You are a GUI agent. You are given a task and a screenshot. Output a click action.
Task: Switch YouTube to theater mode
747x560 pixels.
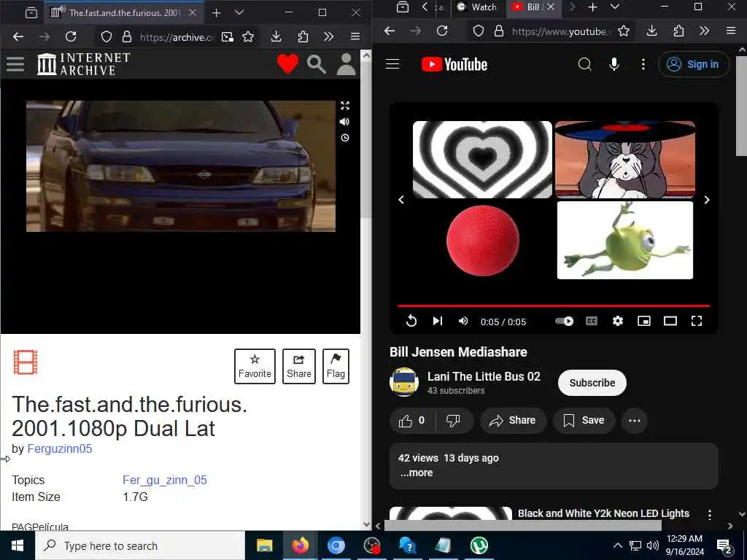[670, 321]
